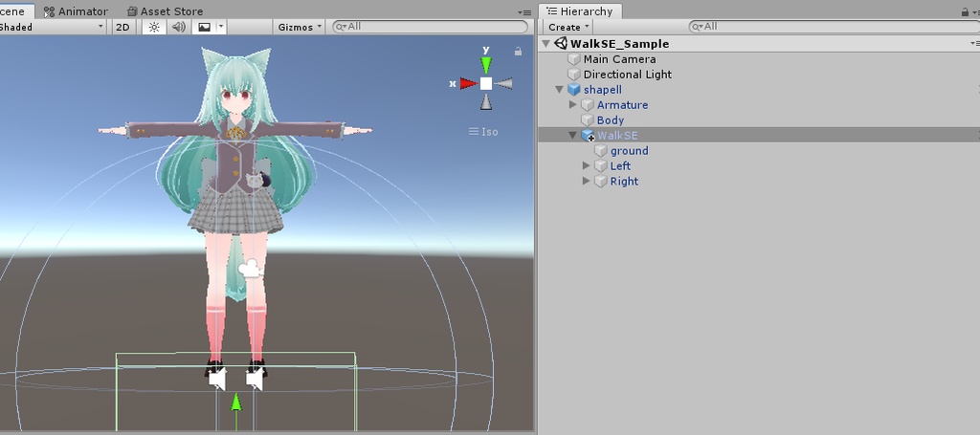The height and width of the screenshot is (435, 980).
Task: Select the partially visible Scene tab
Action: (15, 11)
